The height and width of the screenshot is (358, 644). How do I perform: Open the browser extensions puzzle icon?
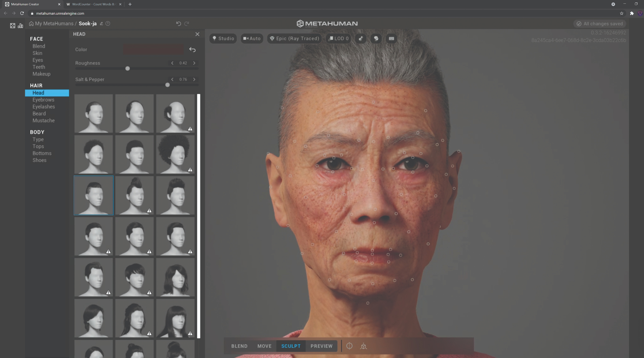click(x=632, y=13)
